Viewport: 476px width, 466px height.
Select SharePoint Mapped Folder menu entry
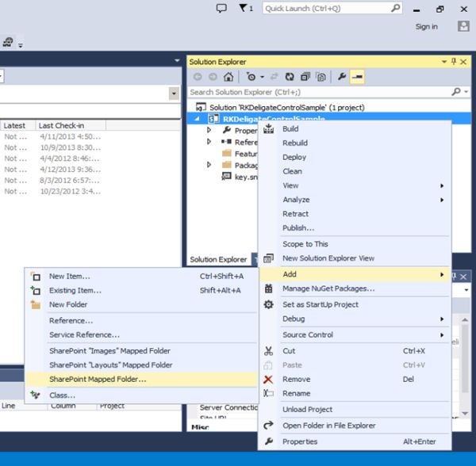tap(98, 379)
